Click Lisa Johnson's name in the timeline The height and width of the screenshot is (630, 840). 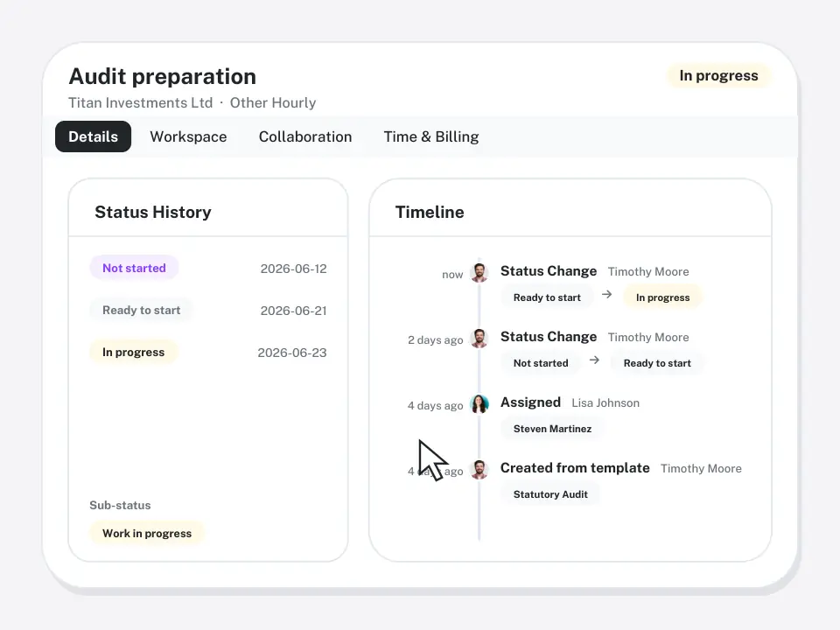[x=605, y=402]
